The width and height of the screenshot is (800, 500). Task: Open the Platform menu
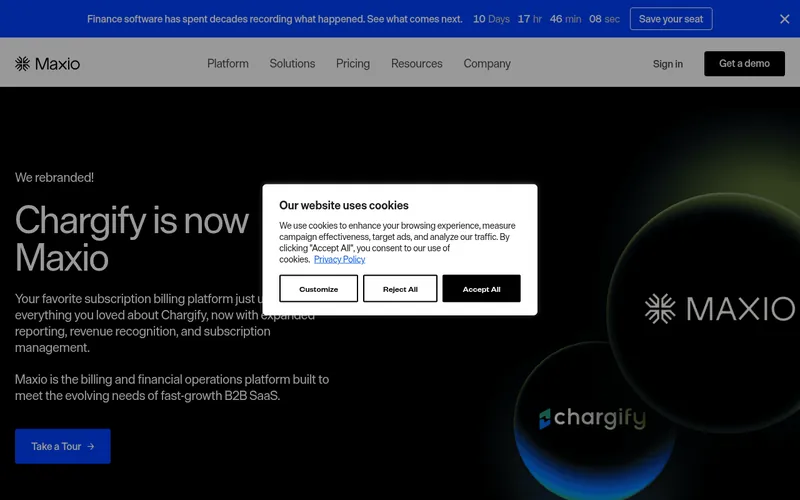pos(228,64)
